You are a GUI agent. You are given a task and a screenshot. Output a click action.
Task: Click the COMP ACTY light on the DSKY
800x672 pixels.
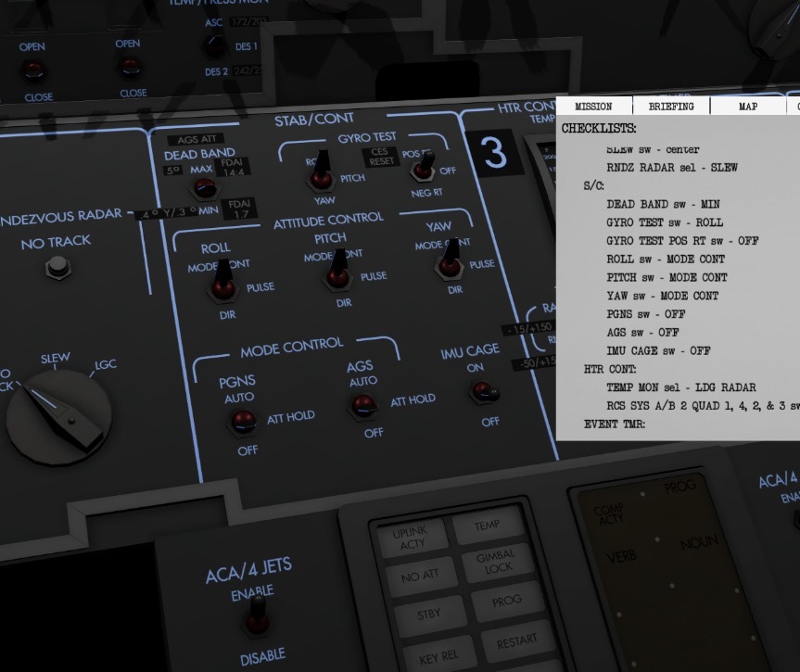610,514
